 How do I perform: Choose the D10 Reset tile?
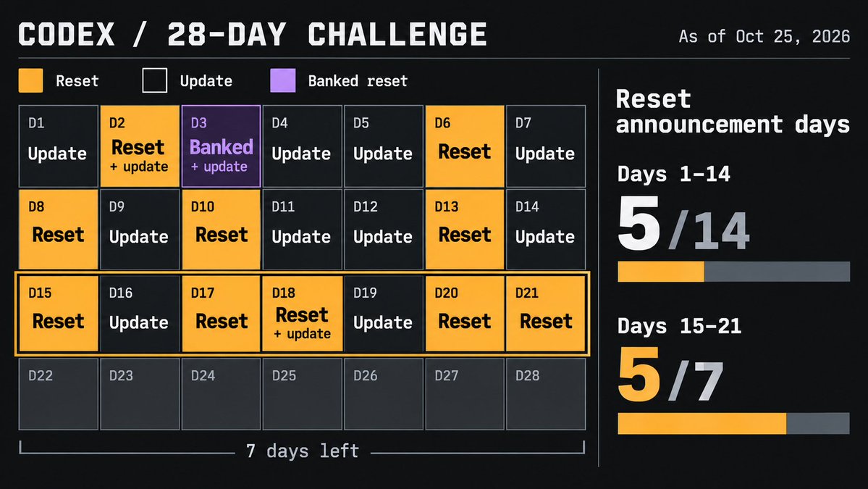(221, 229)
